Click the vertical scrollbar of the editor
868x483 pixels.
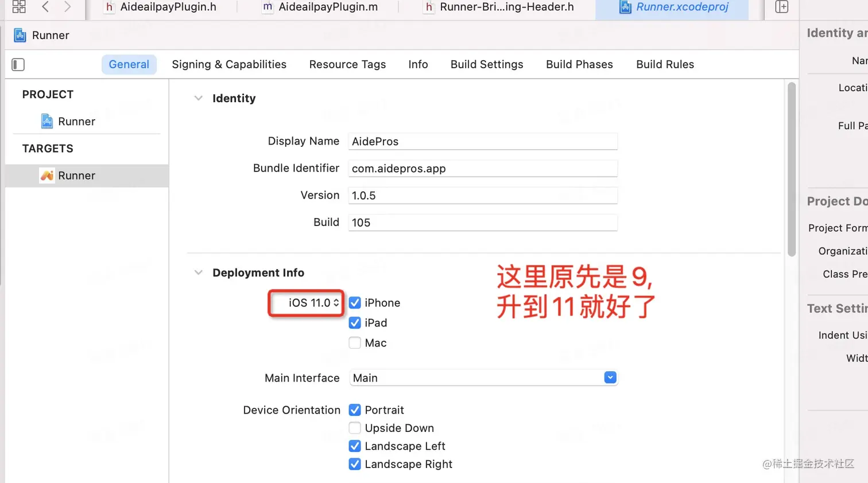coord(792,169)
